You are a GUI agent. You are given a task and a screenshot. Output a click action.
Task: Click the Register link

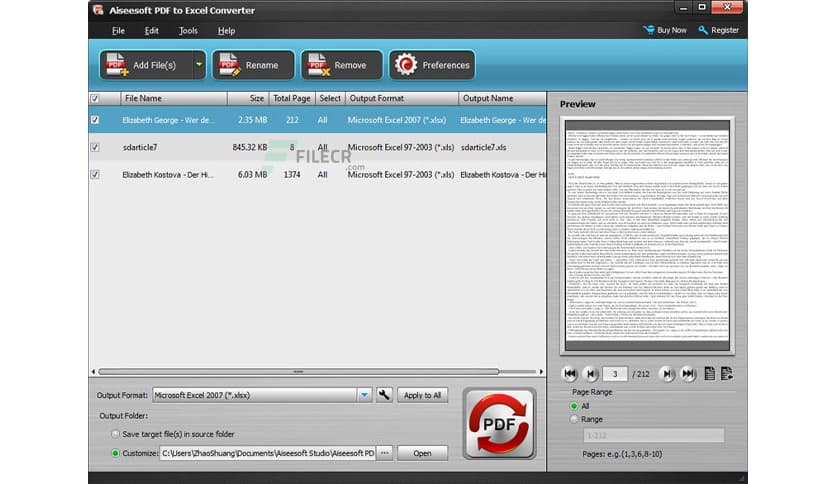tap(719, 30)
